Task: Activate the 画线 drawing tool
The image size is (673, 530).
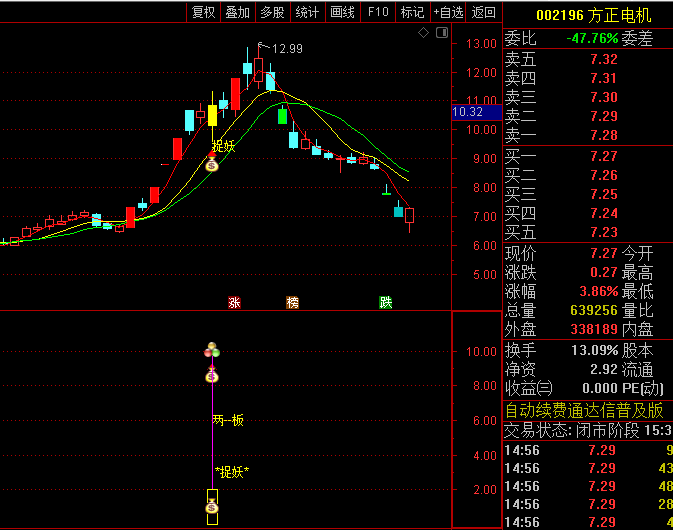Action: click(x=342, y=12)
